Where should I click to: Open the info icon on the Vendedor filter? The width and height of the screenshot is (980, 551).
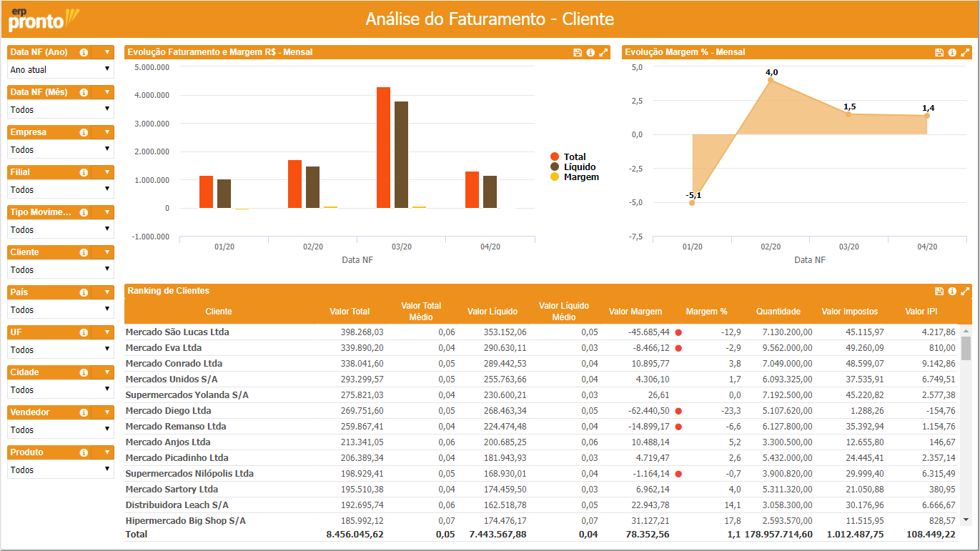[85, 412]
